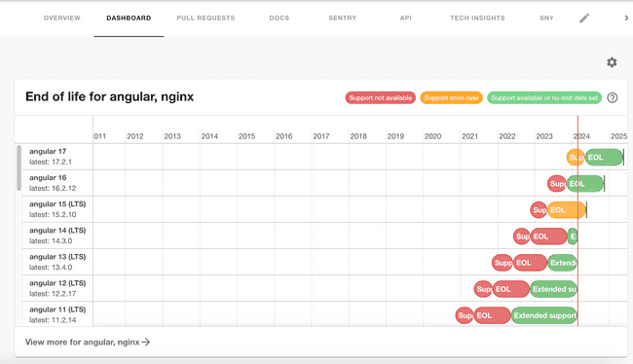Screen dimensions: 633x364
Task: Open the Tech Insights tab
Action: point(477,18)
